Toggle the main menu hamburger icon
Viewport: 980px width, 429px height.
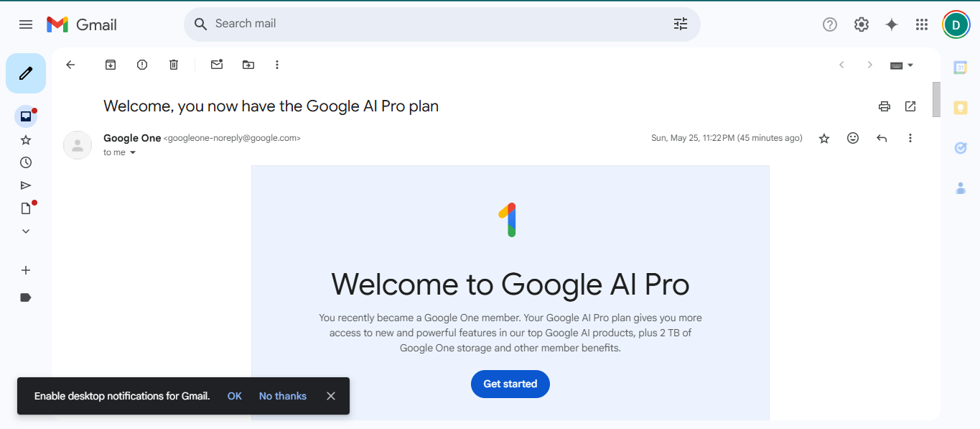pos(26,24)
